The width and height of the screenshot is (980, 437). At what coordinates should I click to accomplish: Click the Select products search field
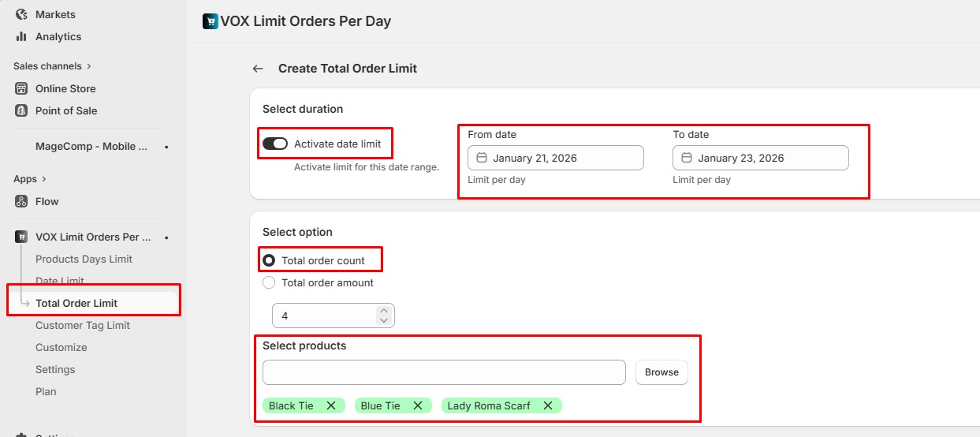point(444,372)
